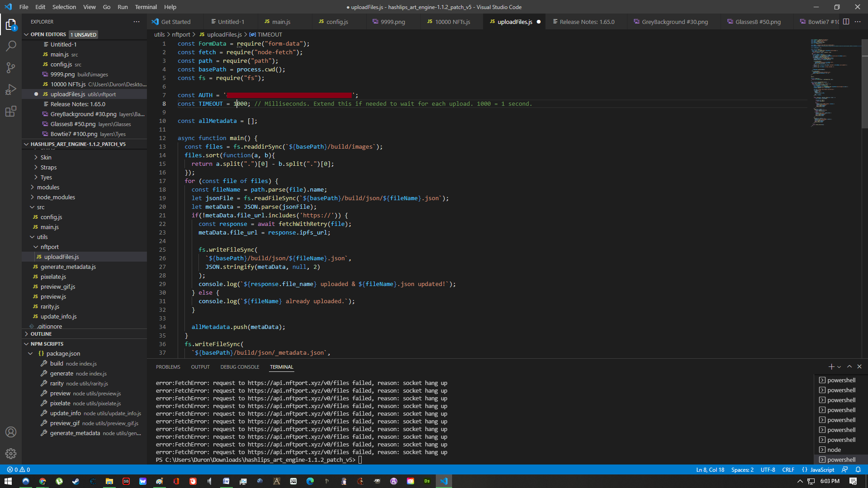Open the terminal launch profile dropdown
This screenshot has height=488, width=868.
tap(839, 366)
